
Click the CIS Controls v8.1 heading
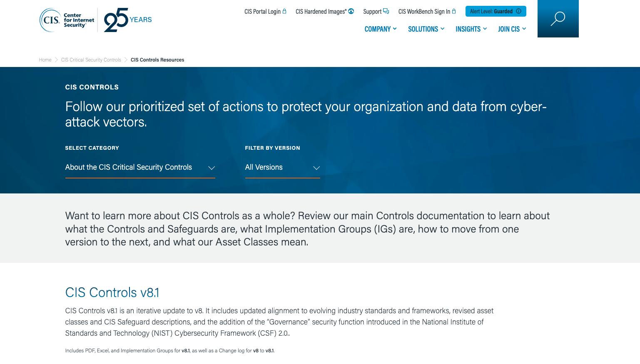(x=112, y=292)
